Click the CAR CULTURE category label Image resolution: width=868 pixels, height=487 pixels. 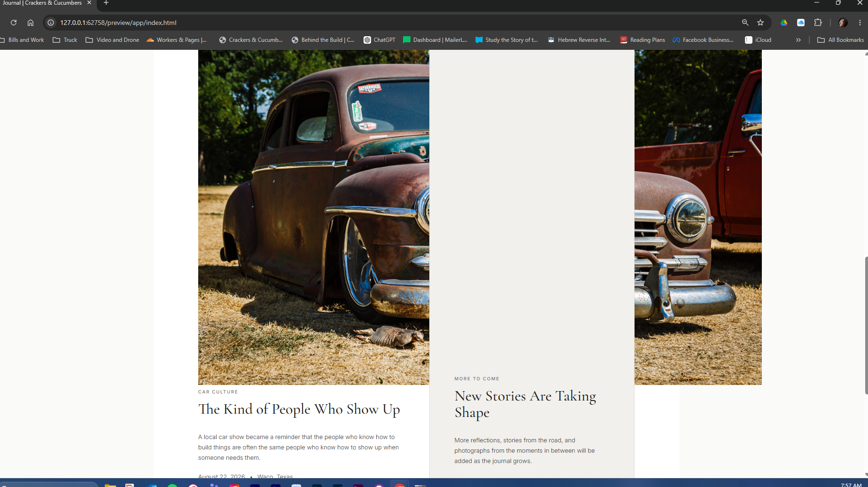click(218, 392)
